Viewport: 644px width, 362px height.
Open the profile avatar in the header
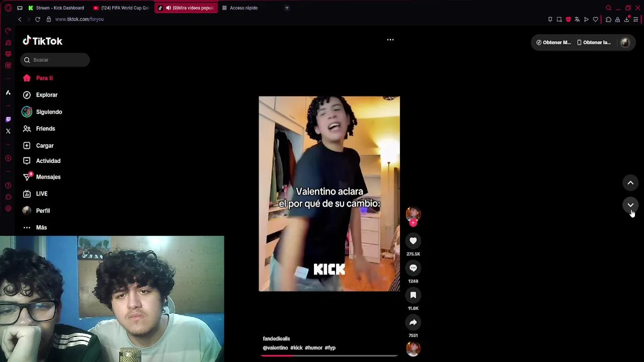[625, 43]
